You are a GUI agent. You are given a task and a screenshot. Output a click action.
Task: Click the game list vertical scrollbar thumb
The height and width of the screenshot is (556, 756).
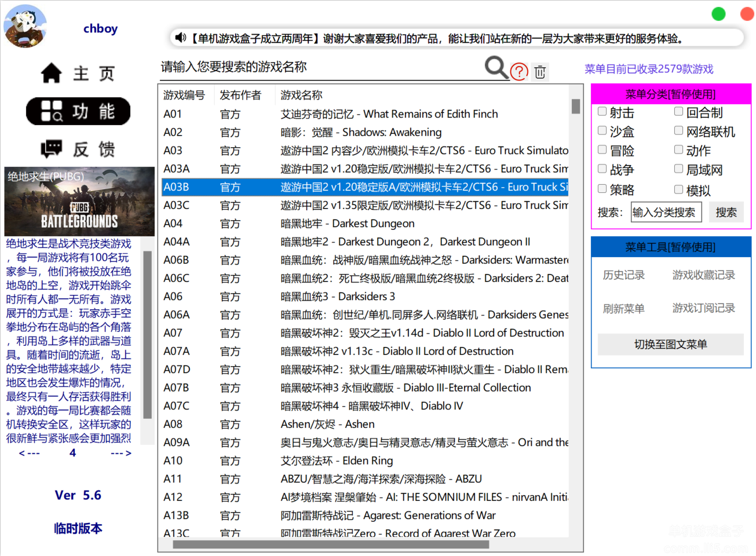[576, 106]
